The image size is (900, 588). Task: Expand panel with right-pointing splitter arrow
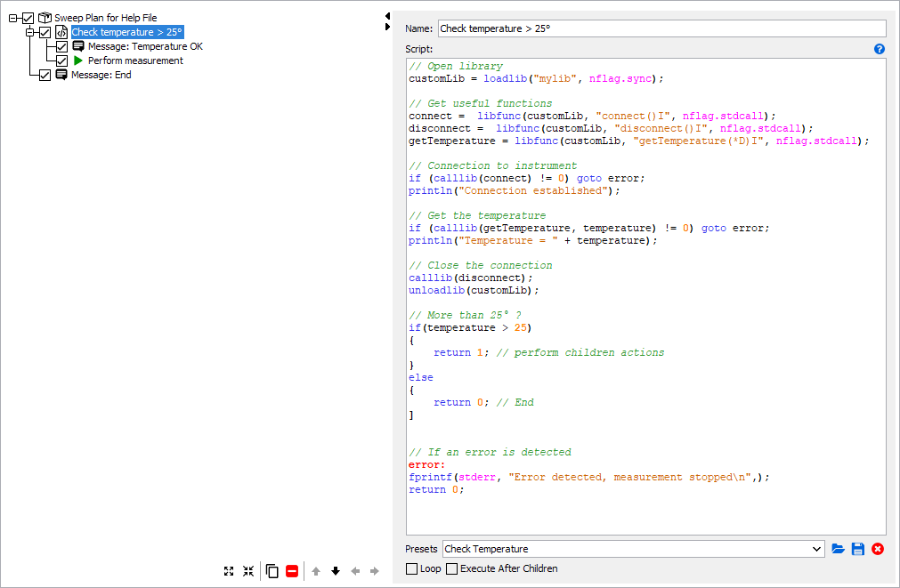pos(387,27)
